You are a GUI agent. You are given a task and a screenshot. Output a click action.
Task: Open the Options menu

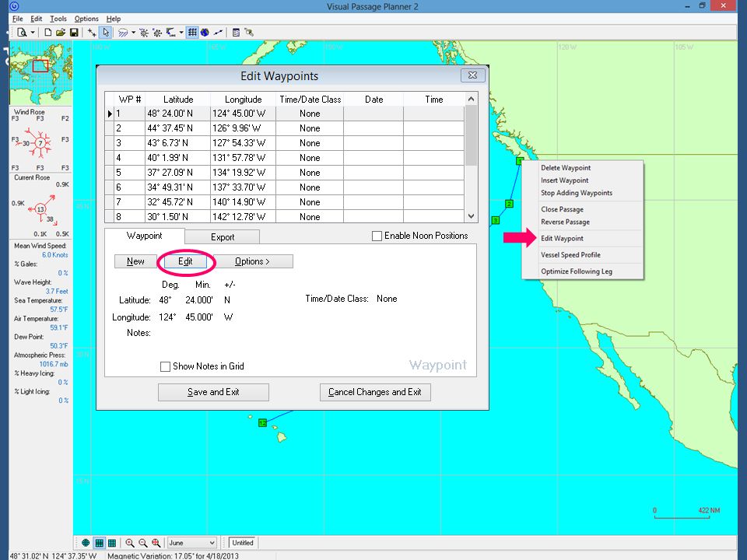pyautogui.click(x=86, y=19)
